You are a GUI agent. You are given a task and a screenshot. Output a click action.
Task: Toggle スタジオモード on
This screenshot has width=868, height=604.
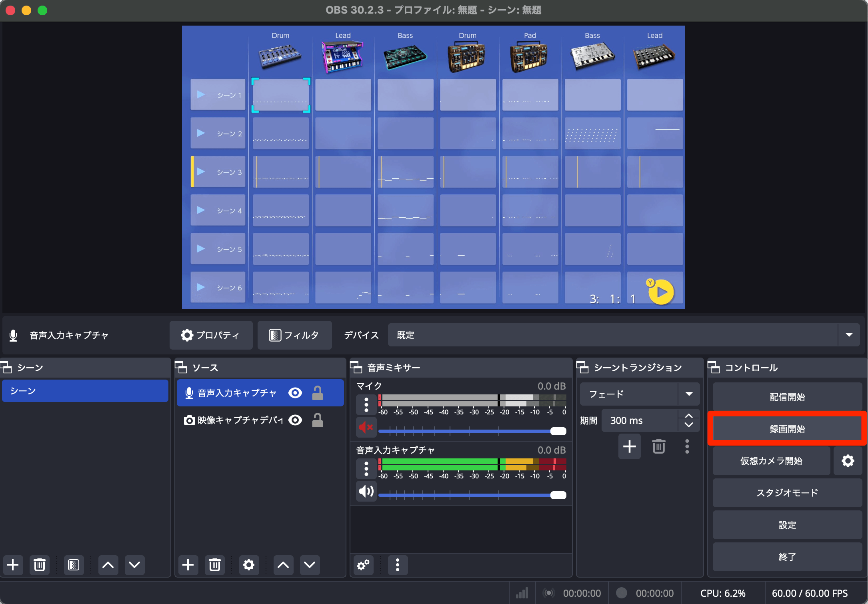(x=787, y=493)
